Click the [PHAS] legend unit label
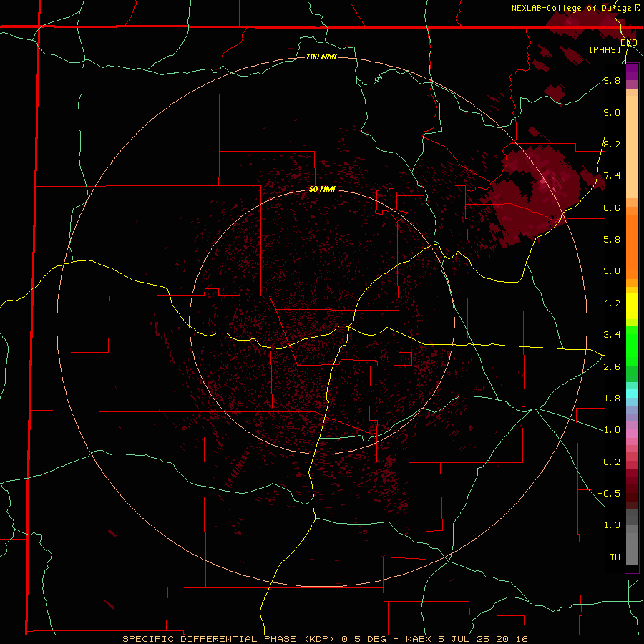Viewport: 644px width, 644px height. click(x=605, y=49)
